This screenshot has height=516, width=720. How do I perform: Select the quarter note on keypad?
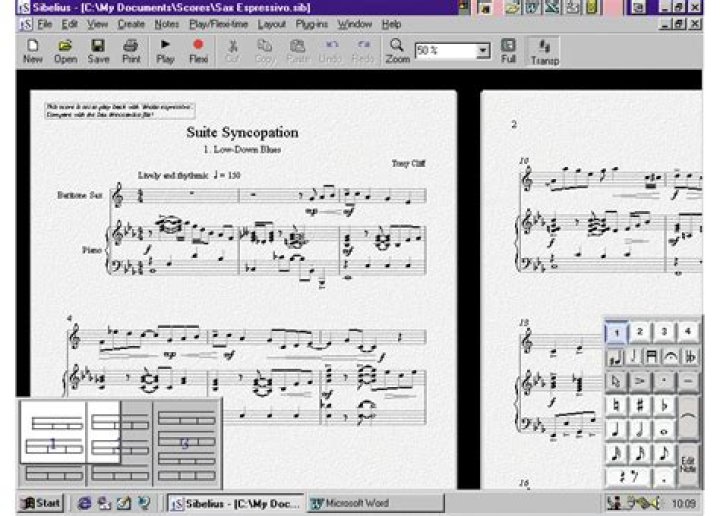click(x=616, y=430)
